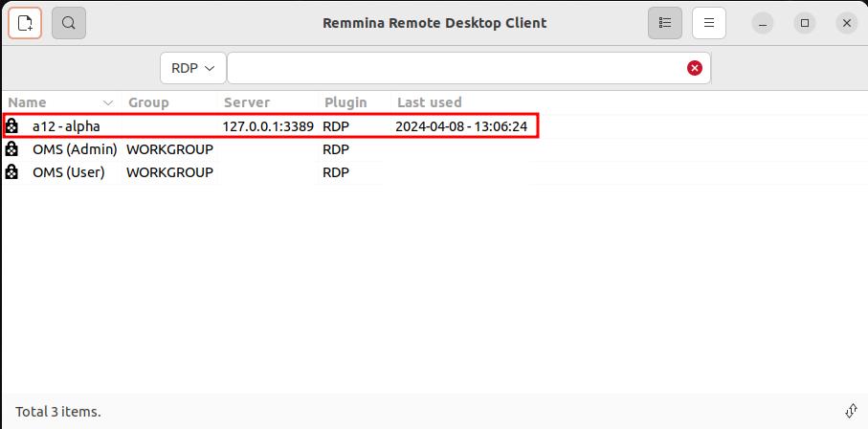Viewport: 868px width, 429px height.
Task: Select the a12 - alpha connection
Action: pos(66,126)
